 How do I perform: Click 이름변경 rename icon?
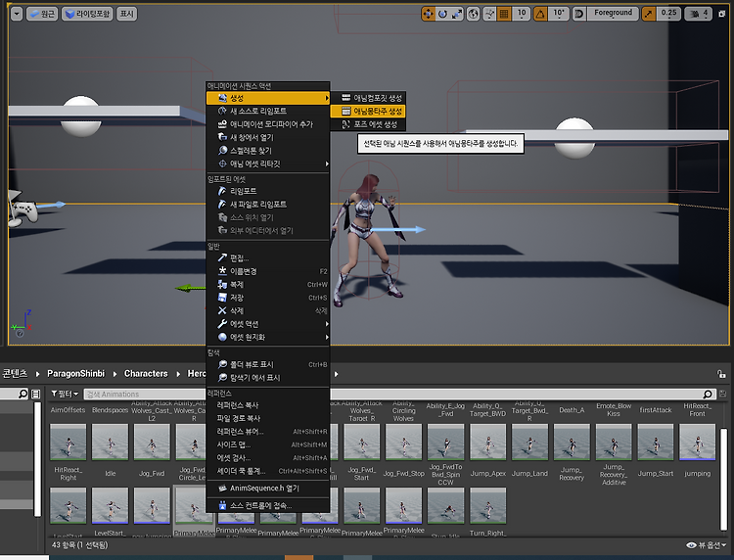tap(222, 271)
